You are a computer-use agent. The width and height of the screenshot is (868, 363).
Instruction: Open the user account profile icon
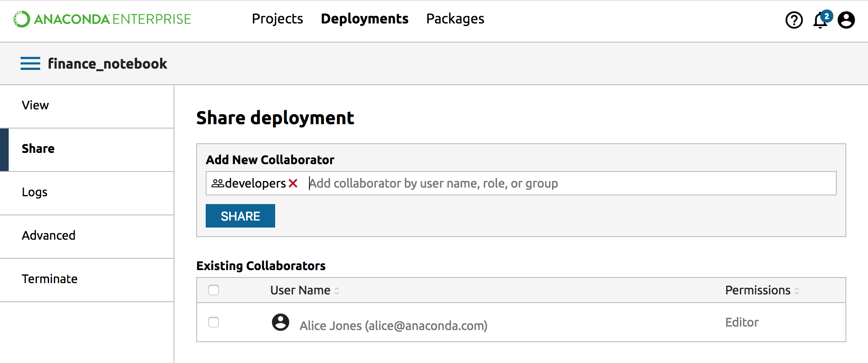(x=846, y=20)
